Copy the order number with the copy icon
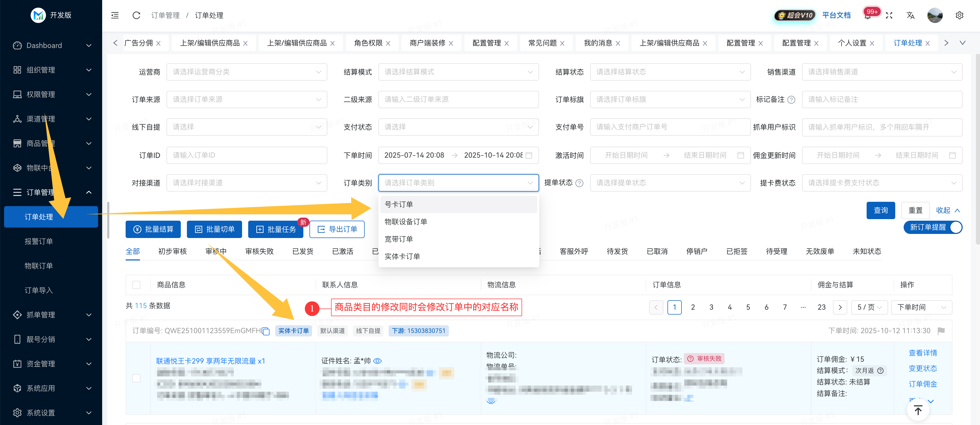 265,331
